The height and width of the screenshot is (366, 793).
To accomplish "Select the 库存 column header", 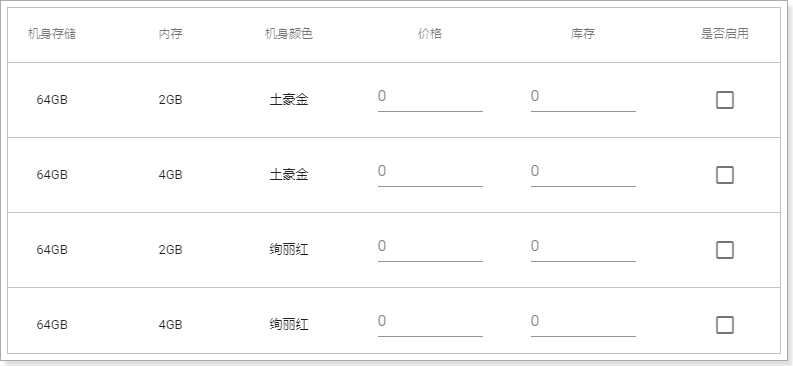I will [583, 34].
